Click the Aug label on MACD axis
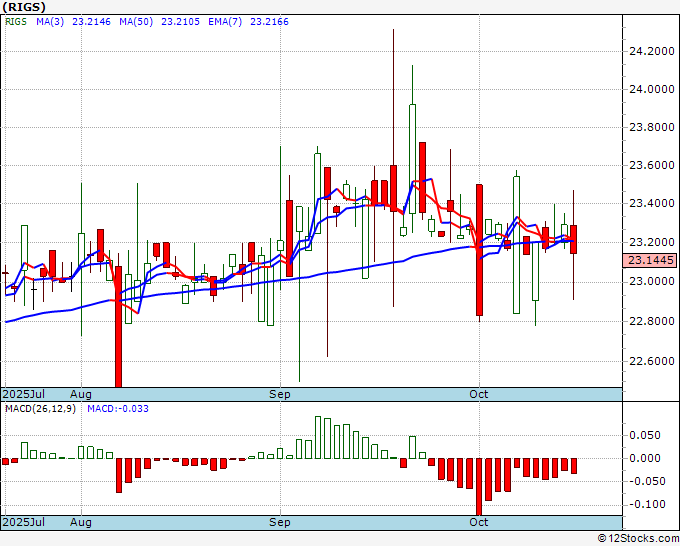This screenshot has width=680, height=546. pyautogui.click(x=81, y=522)
